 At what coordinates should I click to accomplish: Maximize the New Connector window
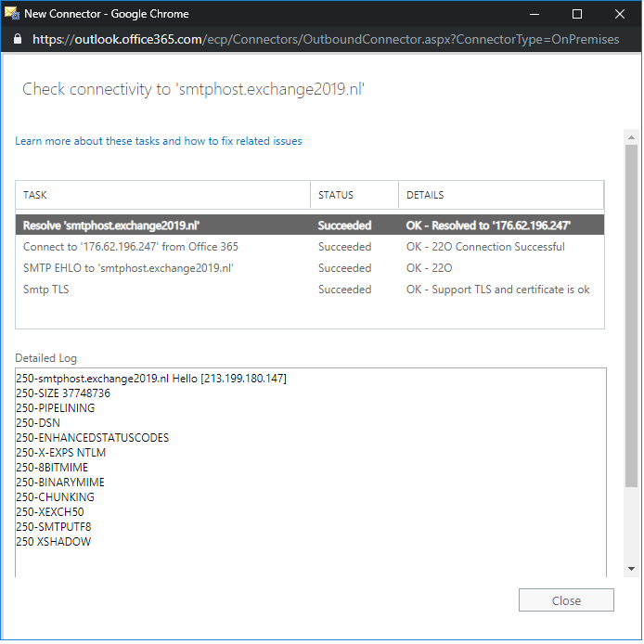577,14
